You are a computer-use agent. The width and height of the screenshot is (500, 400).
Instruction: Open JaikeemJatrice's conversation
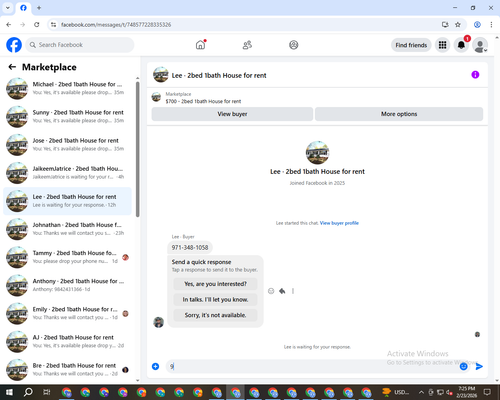pyautogui.click(x=67, y=173)
